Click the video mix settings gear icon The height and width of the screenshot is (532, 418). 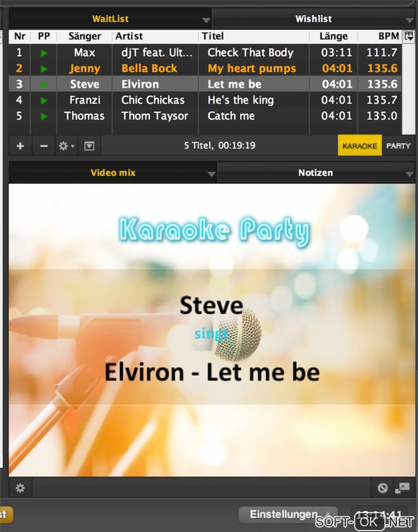click(x=20, y=488)
